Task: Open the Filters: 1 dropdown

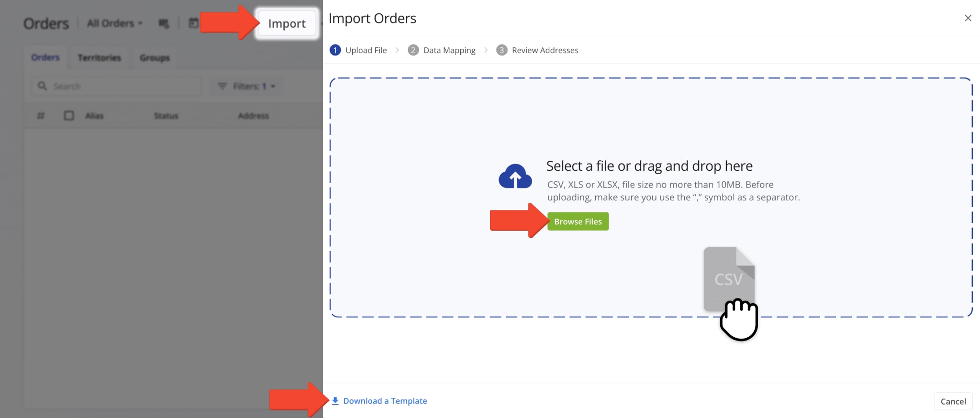Action: [x=247, y=86]
